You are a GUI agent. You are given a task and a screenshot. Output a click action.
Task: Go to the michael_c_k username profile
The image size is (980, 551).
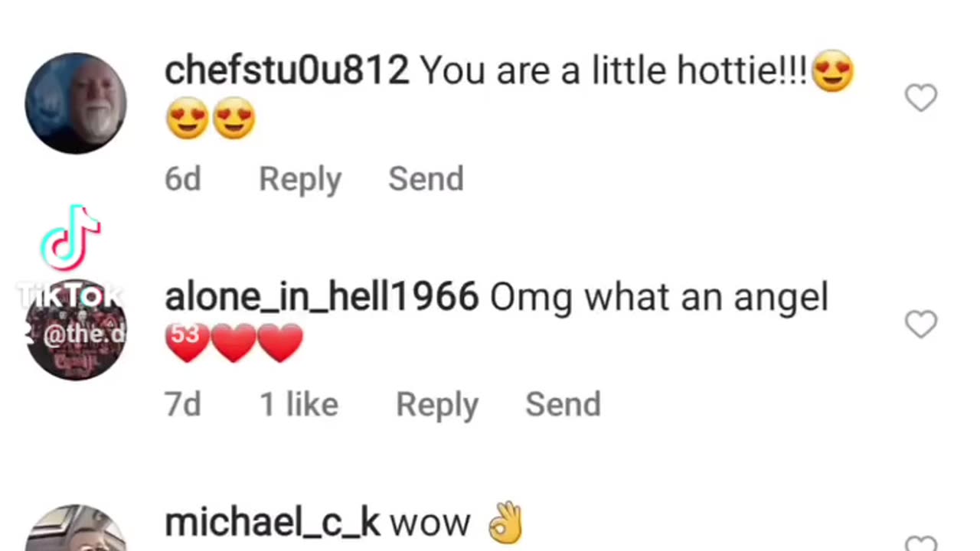[272, 523]
